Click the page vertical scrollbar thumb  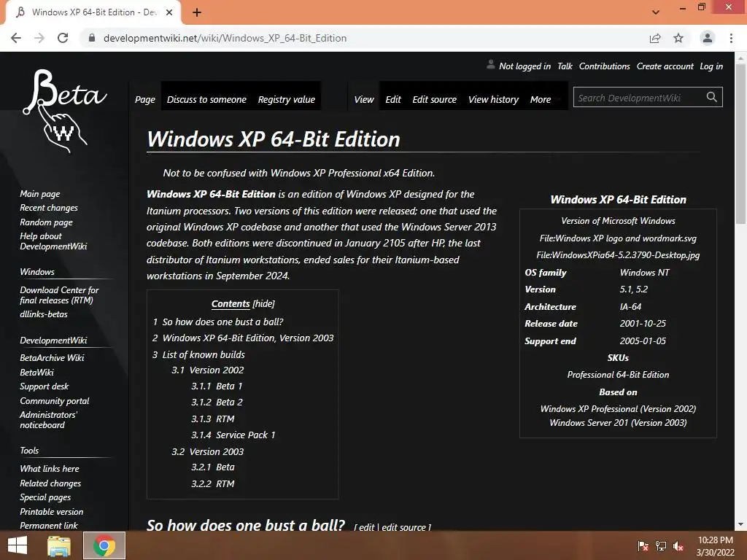[x=740, y=143]
